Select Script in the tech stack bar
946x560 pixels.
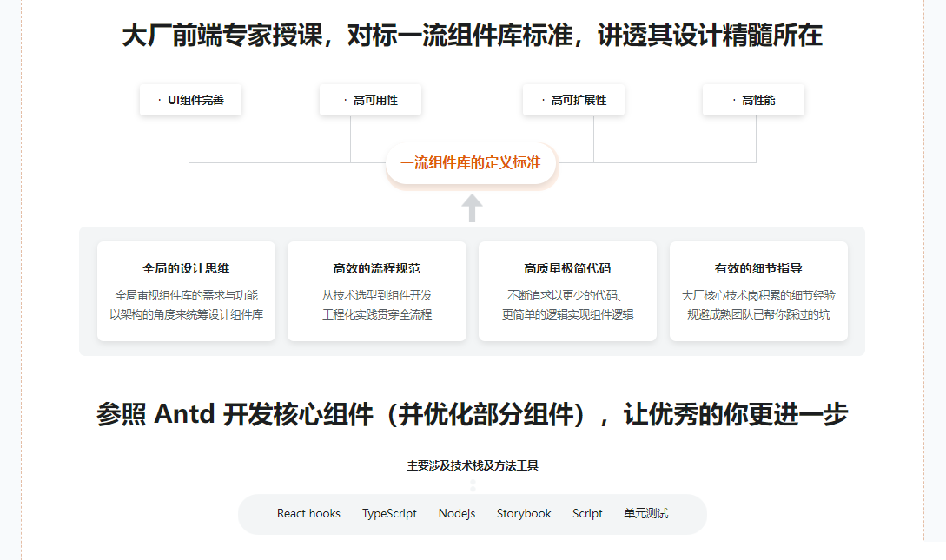587,514
